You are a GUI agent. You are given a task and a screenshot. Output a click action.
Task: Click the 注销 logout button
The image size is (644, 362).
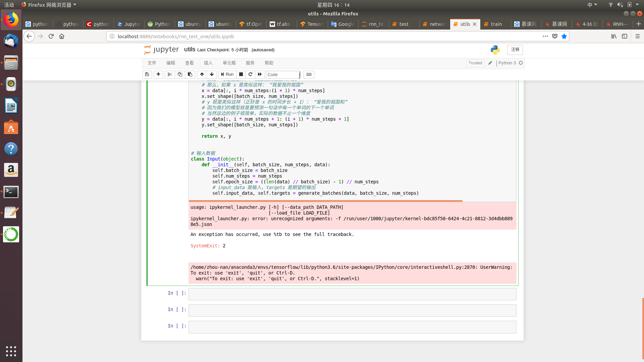[515, 50]
